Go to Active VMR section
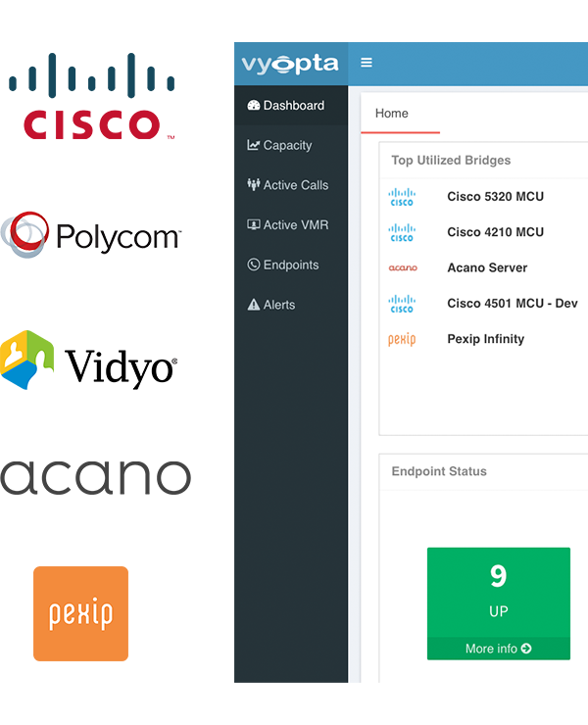Image resolution: width=588 pixels, height=725 pixels. point(291,224)
